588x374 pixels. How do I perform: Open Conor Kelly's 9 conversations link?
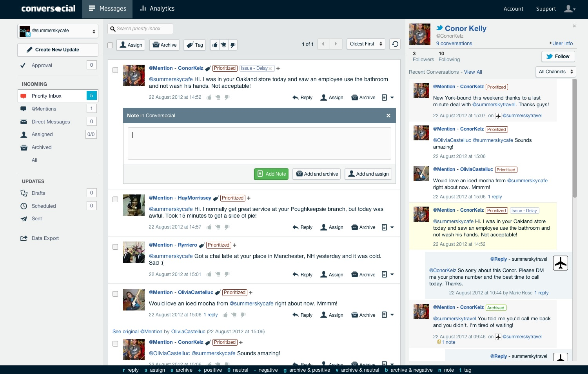(454, 44)
